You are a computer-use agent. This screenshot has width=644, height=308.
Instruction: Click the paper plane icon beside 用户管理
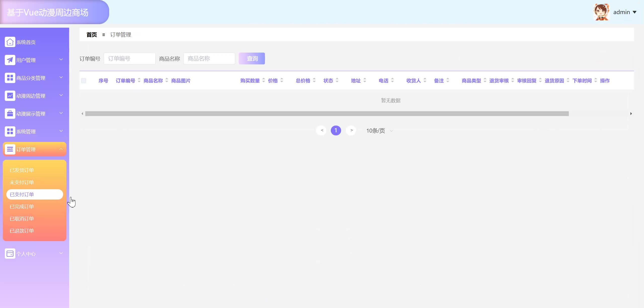[10, 60]
